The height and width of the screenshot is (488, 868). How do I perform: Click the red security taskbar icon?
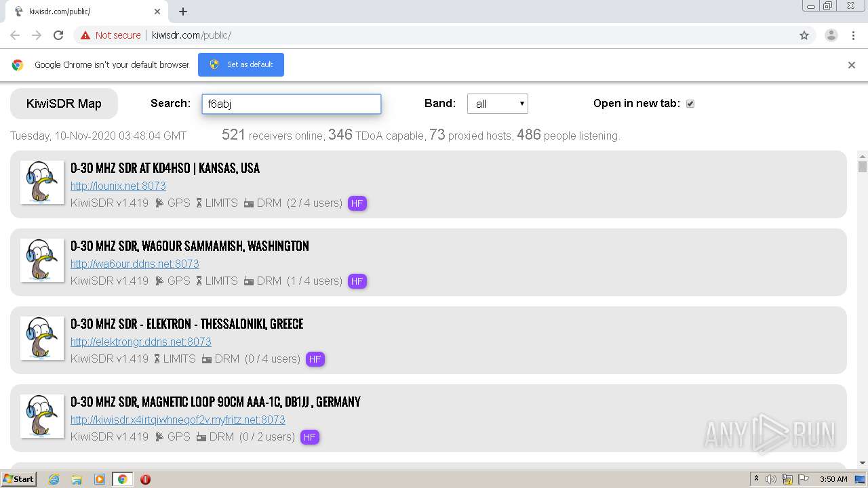(x=145, y=479)
